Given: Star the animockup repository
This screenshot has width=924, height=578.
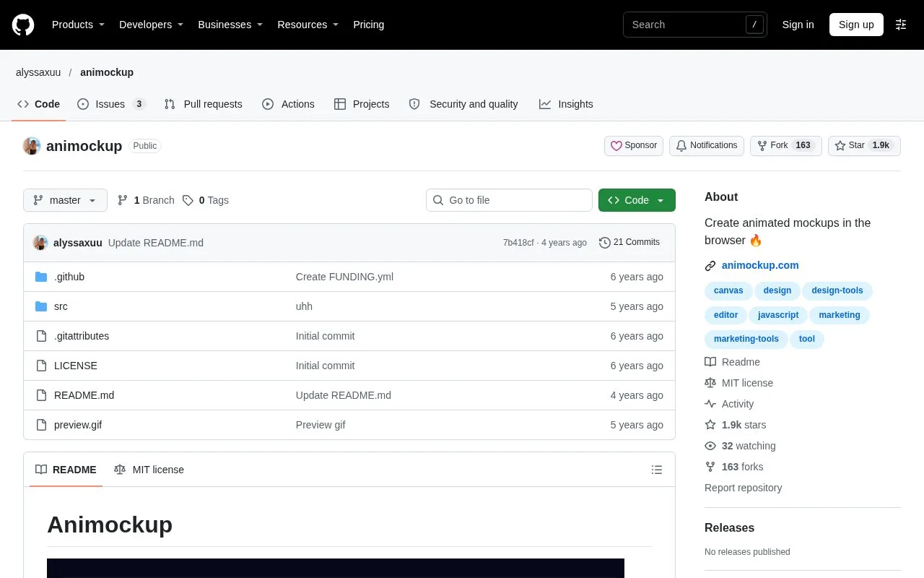Looking at the screenshot, I should 864,145.
